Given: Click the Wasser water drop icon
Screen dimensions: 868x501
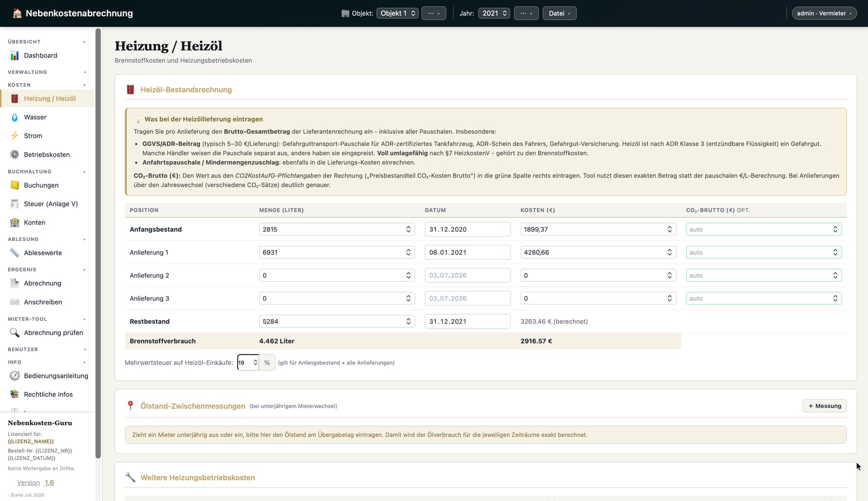Looking at the screenshot, I should [15, 117].
